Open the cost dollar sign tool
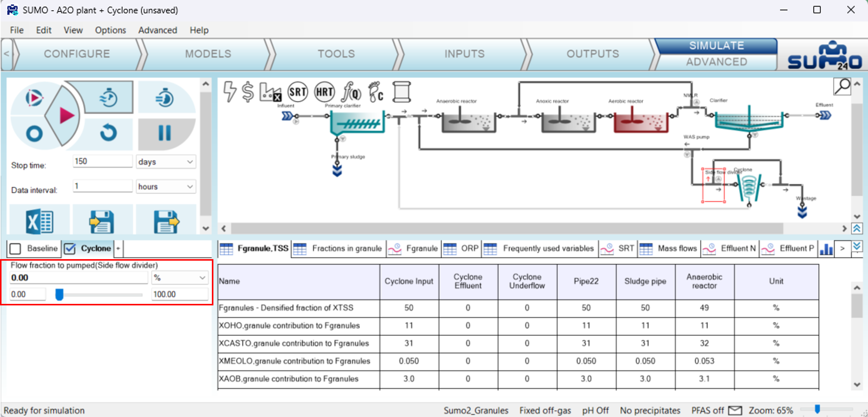 coord(248,92)
